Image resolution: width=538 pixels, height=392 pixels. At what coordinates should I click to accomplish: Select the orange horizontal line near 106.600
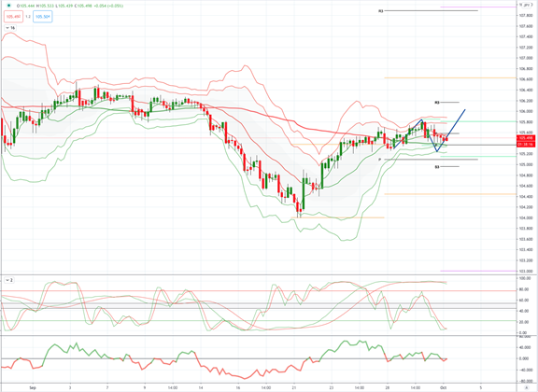tap(450, 77)
